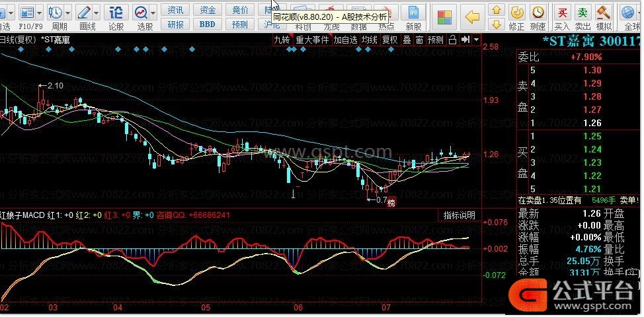Screen dimensions: 644x317
Task: Toggle the chart lock icon
Action: coord(453,40)
